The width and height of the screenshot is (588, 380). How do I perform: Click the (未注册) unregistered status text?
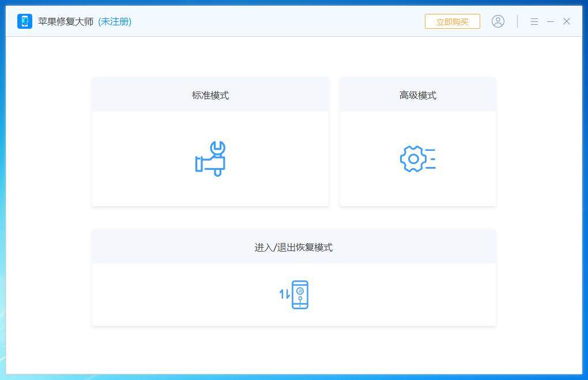[115, 21]
